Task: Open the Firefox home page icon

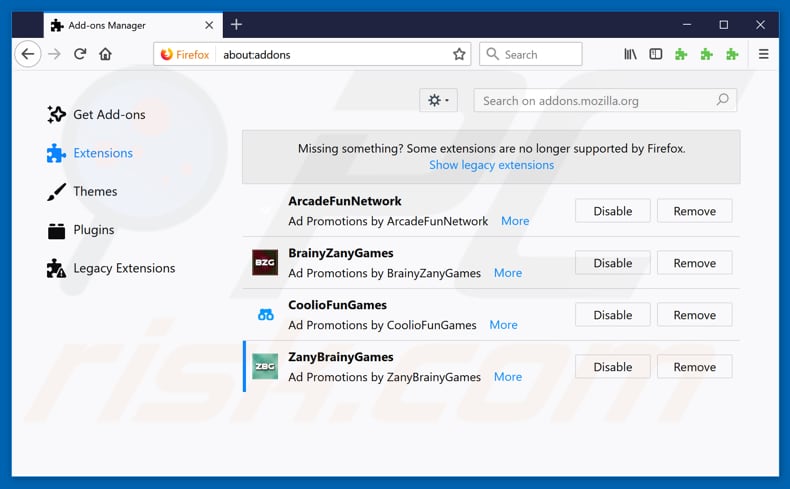Action: point(105,54)
